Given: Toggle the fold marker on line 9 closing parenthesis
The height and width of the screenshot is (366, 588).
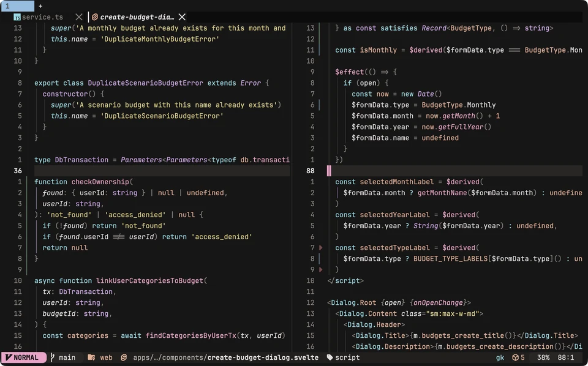Looking at the screenshot, I should point(320,269).
